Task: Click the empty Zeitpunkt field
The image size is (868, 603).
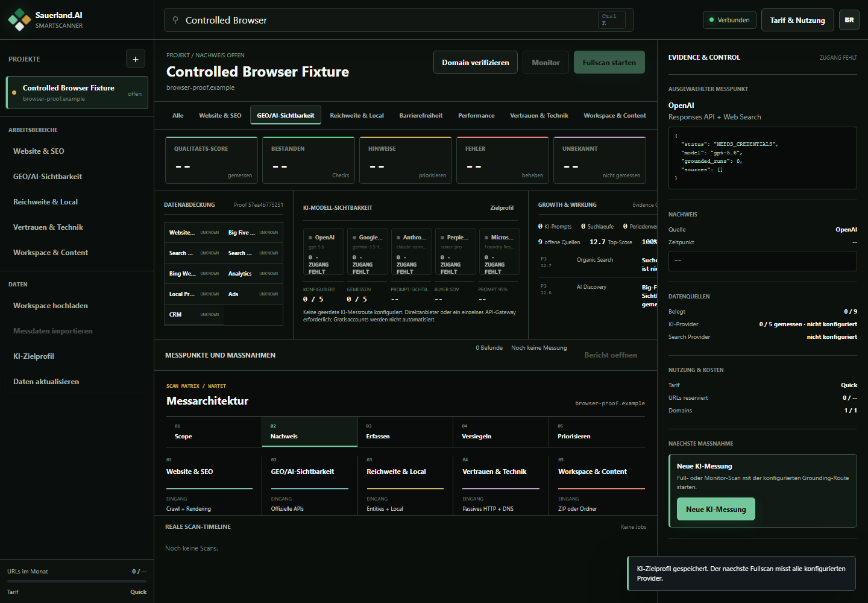Action: point(763,260)
